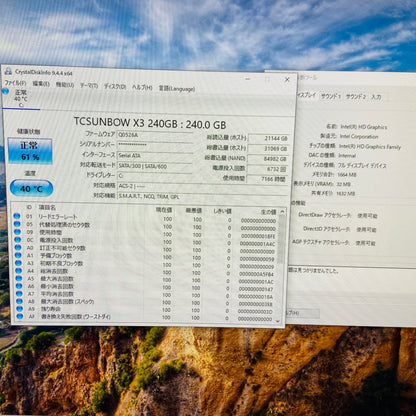Open the ヘルプ(H) menu
This screenshot has height=416, width=416.
pyautogui.click(x=142, y=88)
